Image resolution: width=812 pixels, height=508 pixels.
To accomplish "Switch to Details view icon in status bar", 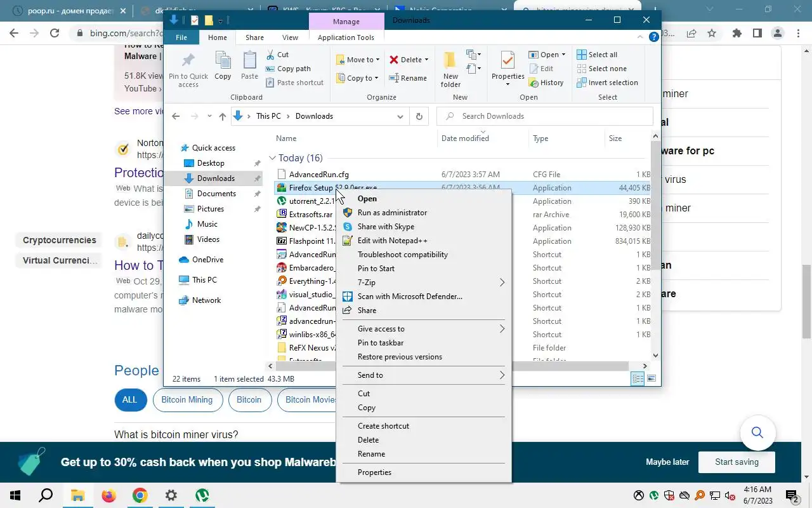I will point(638,379).
